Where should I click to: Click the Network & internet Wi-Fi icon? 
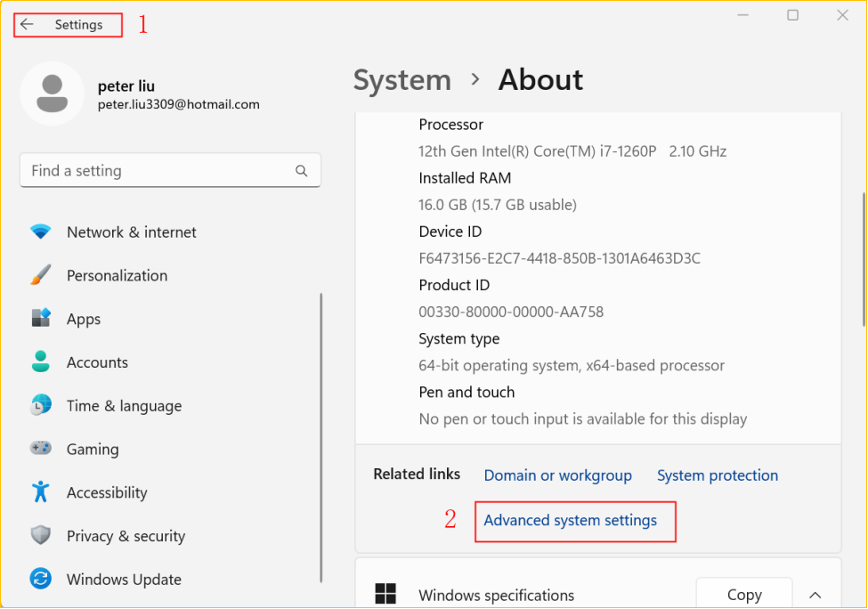point(41,232)
